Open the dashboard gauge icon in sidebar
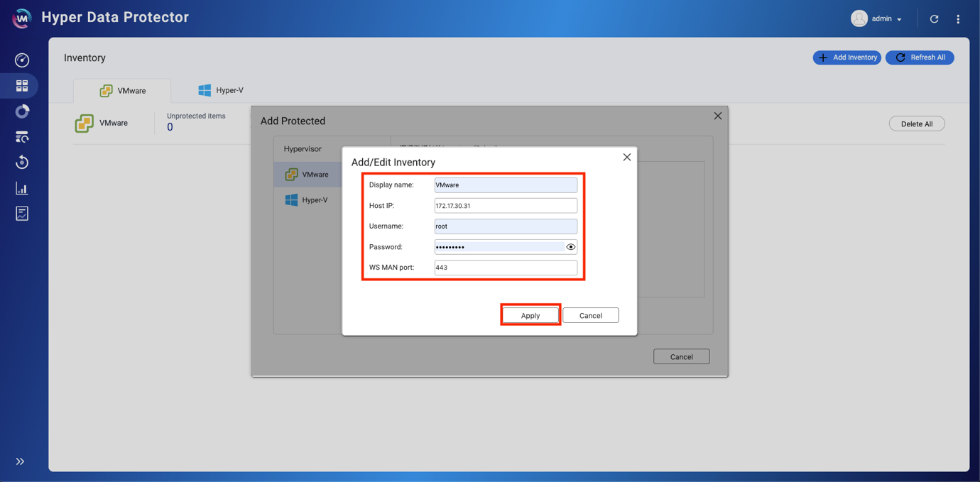Screen dimensions: 980x482 pos(22,60)
